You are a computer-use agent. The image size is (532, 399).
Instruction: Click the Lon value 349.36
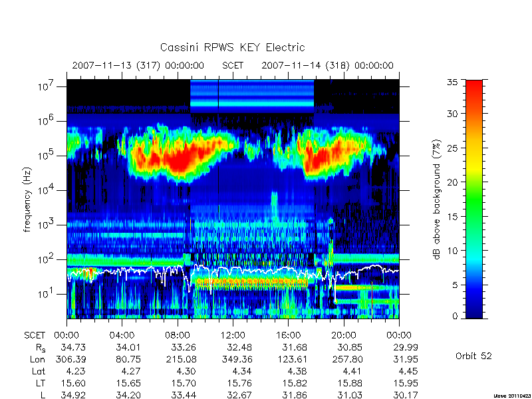click(237, 359)
